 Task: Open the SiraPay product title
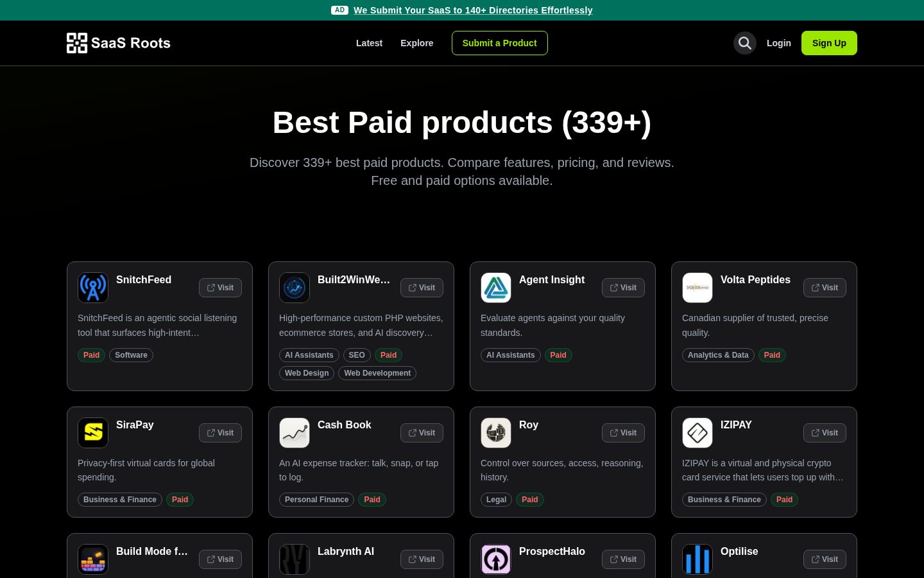pos(135,425)
